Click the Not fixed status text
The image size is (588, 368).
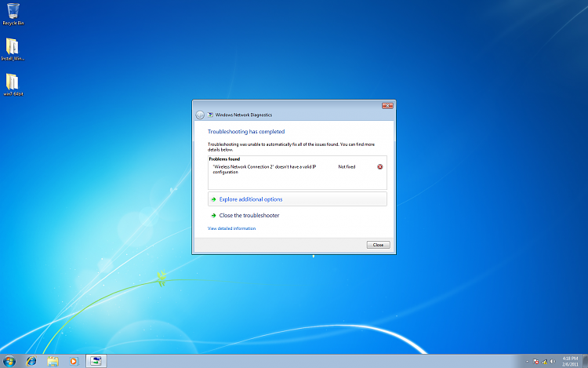347,167
